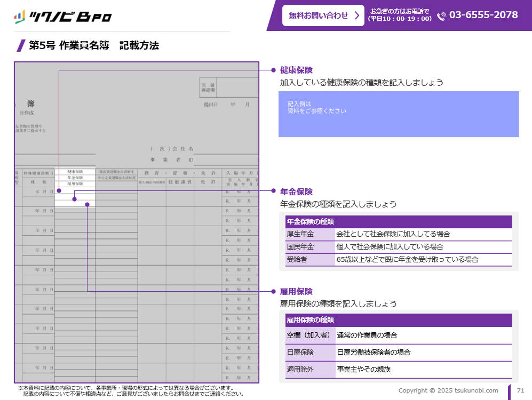Click the 雇用保険の種類 table header
Viewport: 532px width, 400px height.
coord(399,320)
